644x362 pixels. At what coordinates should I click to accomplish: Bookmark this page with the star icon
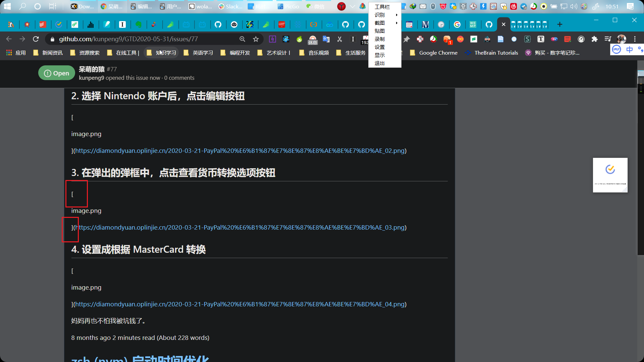256,39
